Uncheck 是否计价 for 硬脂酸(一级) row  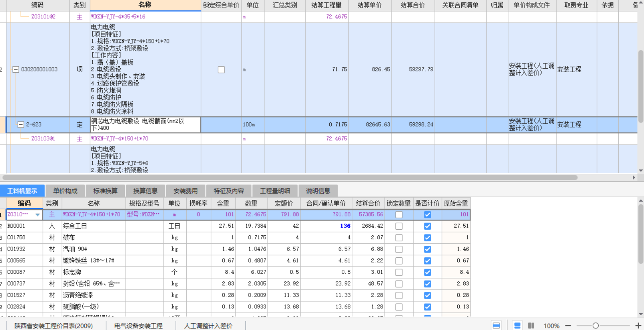coord(428,307)
